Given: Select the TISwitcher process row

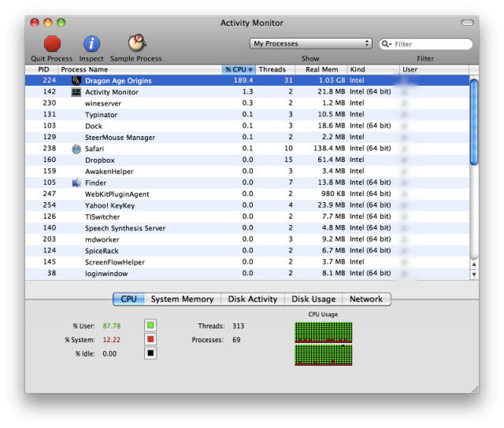Looking at the screenshot, I should [247, 216].
